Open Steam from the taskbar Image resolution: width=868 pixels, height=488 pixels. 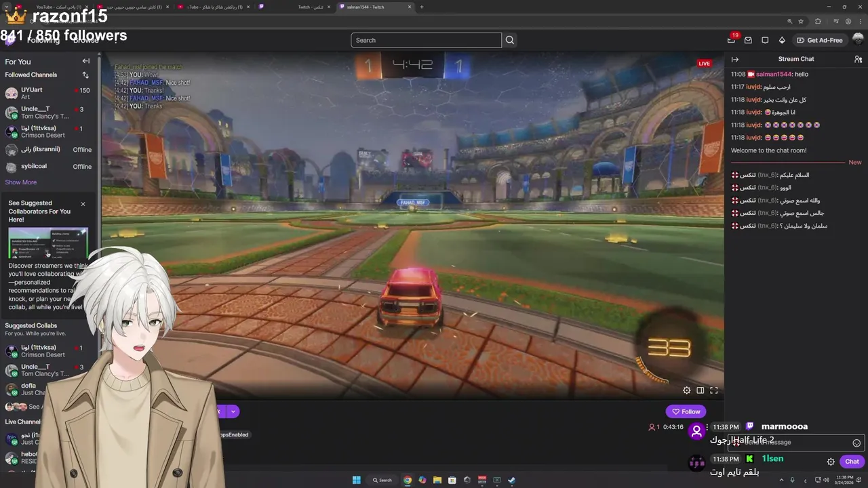(511, 480)
